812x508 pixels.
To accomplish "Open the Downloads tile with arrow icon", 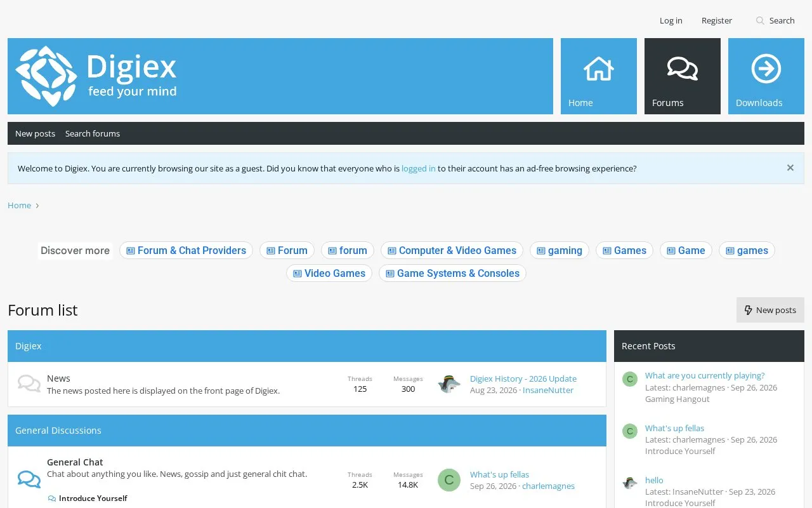I will click(x=766, y=76).
